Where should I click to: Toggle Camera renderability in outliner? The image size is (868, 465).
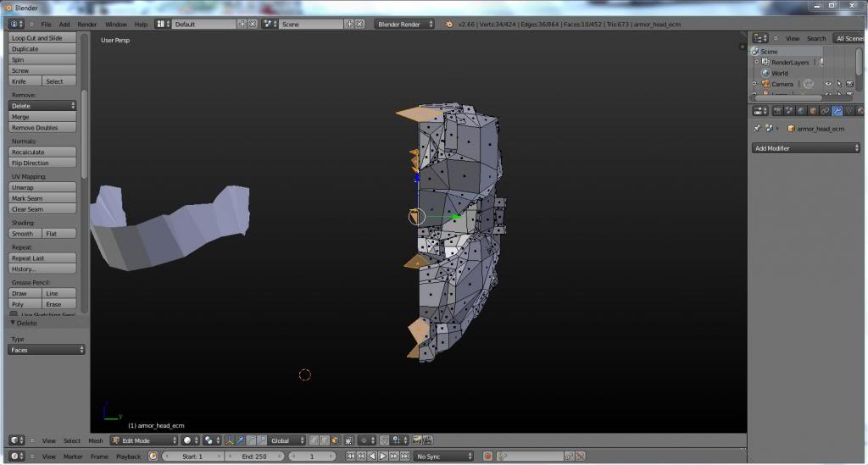849,84
